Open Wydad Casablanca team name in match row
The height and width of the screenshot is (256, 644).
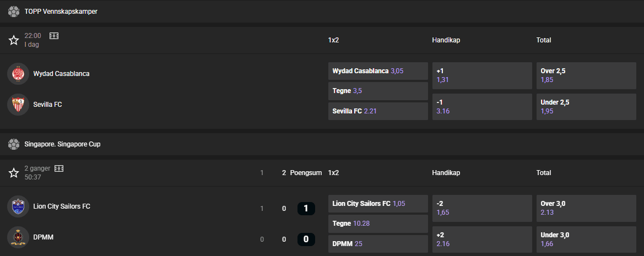click(61, 74)
